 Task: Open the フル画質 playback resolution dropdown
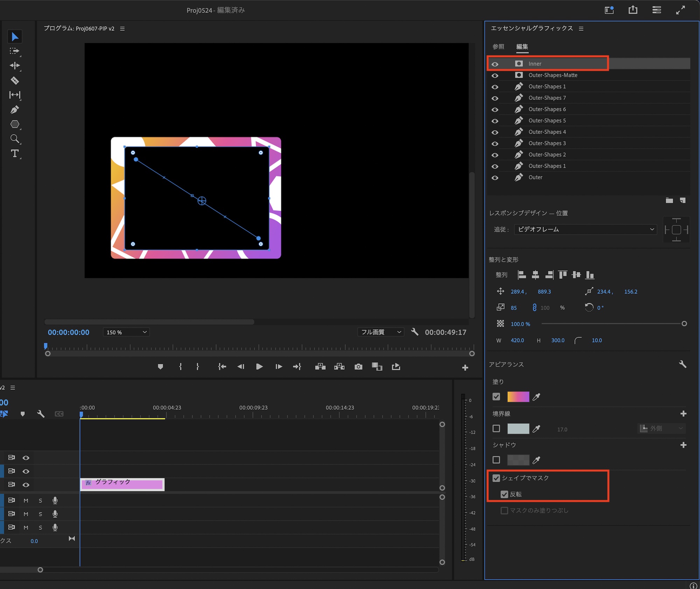tap(380, 332)
